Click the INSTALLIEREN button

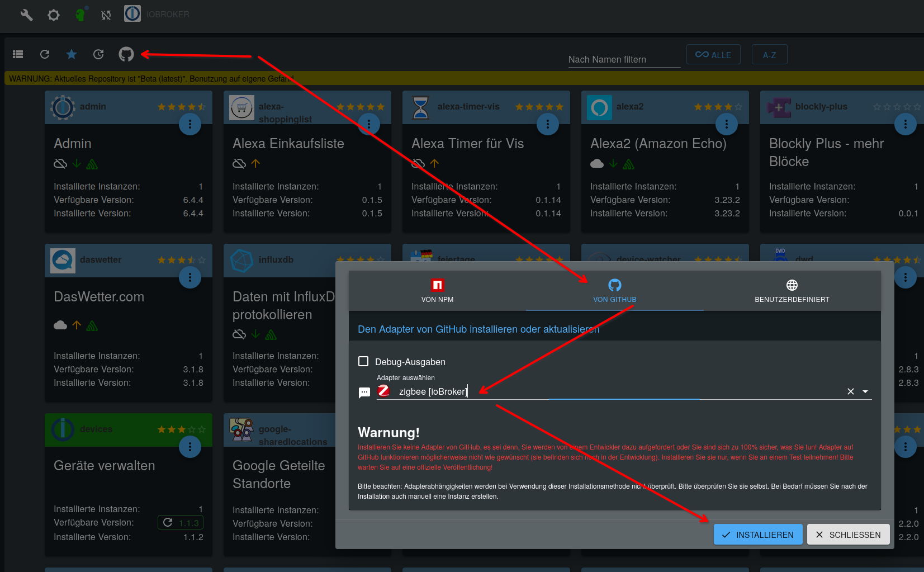(758, 535)
